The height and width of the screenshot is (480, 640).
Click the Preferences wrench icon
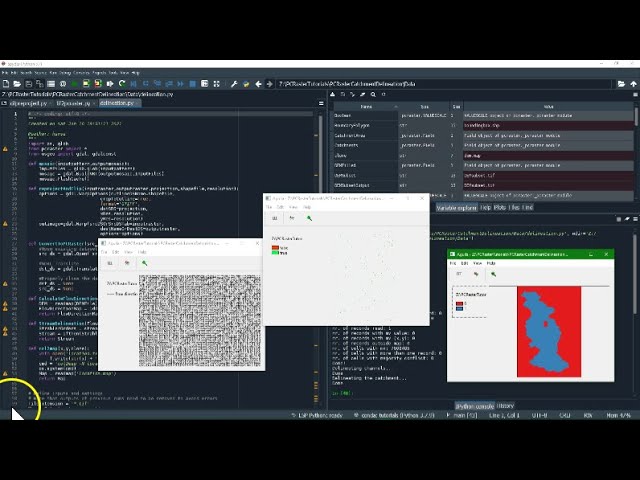[x=234, y=84]
